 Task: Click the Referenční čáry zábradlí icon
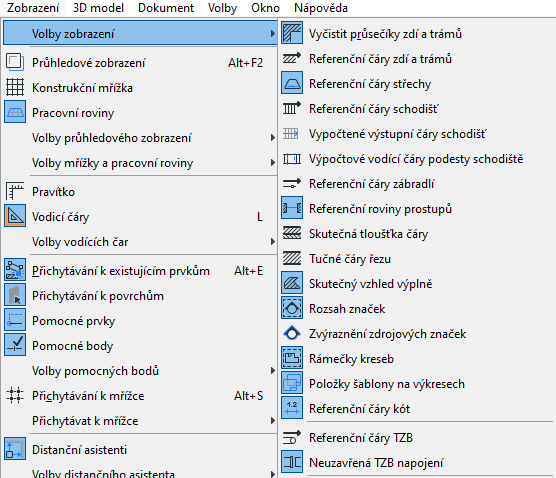292,183
